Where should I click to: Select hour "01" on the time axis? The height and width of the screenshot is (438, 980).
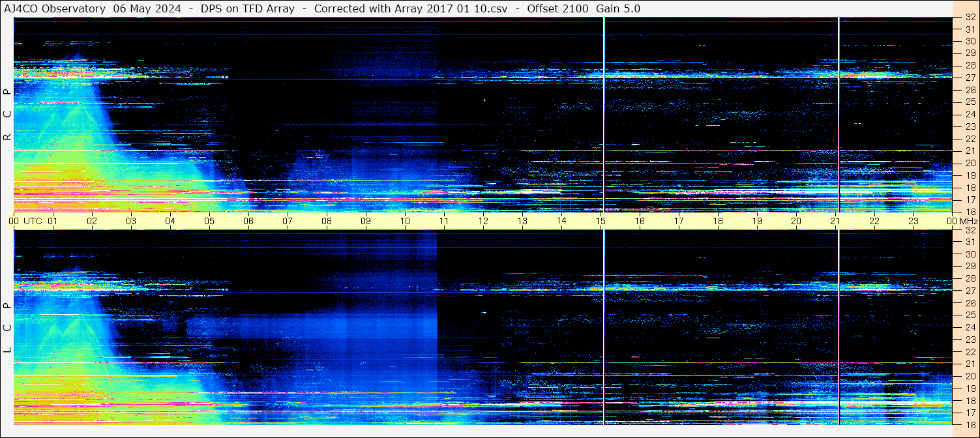click(53, 222)
